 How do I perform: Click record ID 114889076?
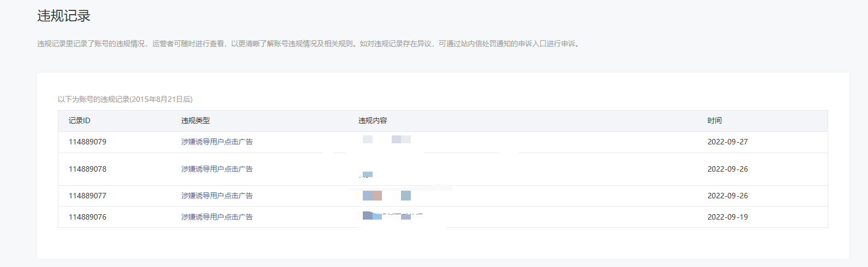click(87, 217)
